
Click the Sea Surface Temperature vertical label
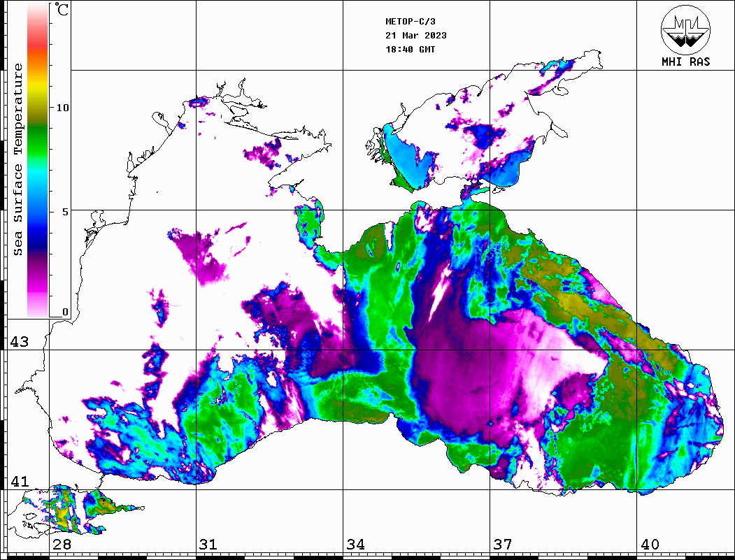tap(18, 159)
